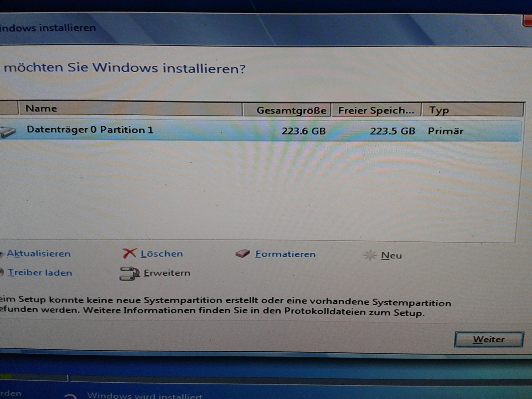Viewport: 532px width, 399px height.
Task: Click the pink eraser Formatieren icon
Action: click(x=242, y=253)
